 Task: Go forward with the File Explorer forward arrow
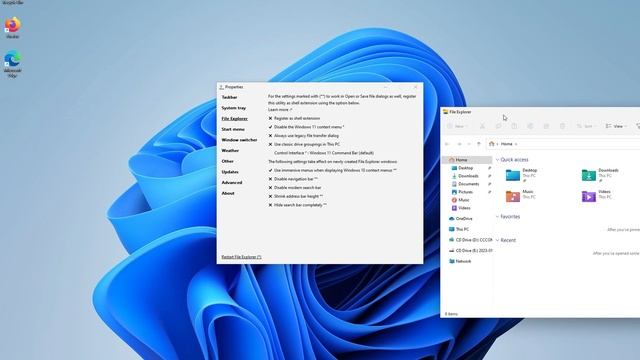459,144
